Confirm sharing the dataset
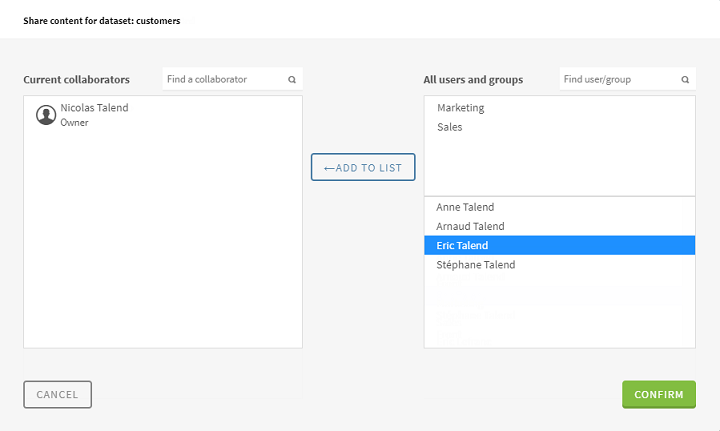The width and height of the screenshot is (720, 431). [658, 394]
